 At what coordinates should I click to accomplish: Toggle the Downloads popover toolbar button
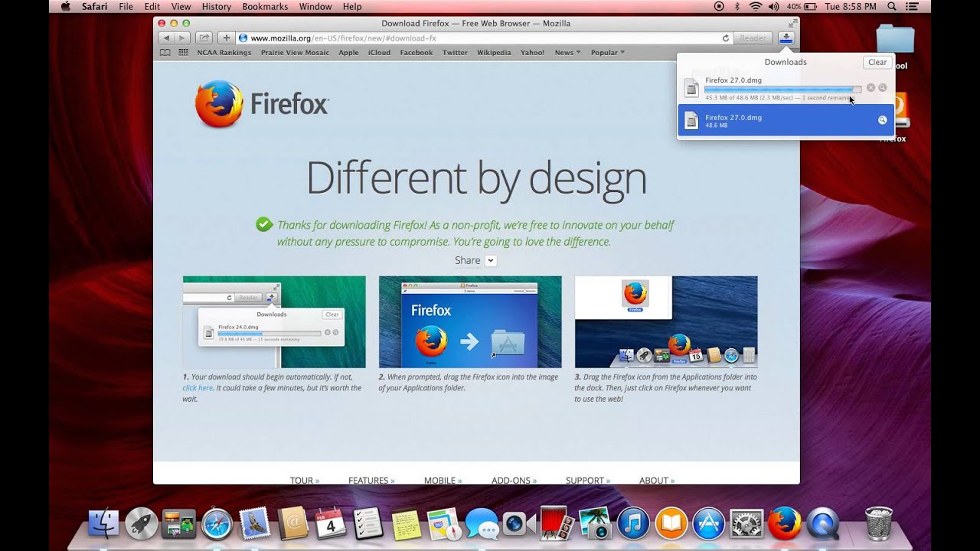point(786,37)
